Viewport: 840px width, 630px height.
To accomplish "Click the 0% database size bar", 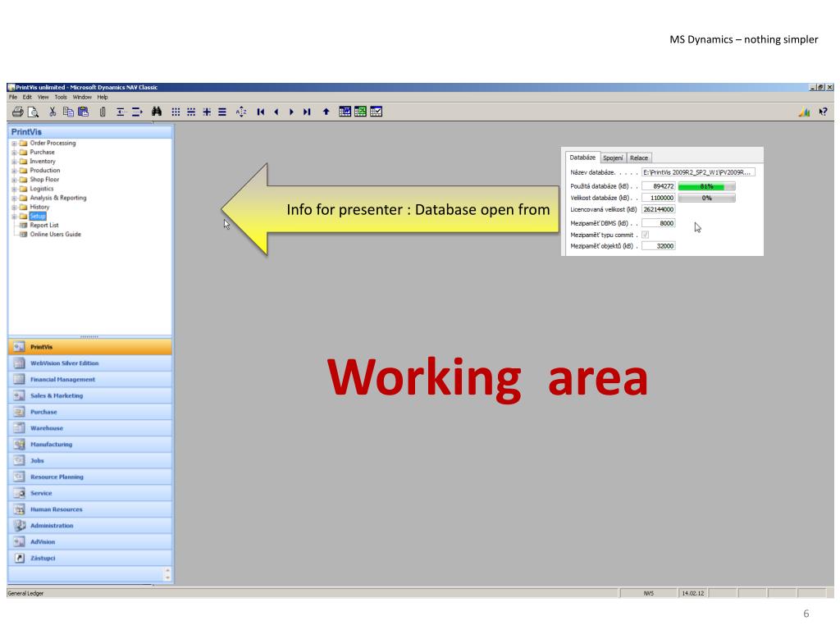I will [706, 199].
